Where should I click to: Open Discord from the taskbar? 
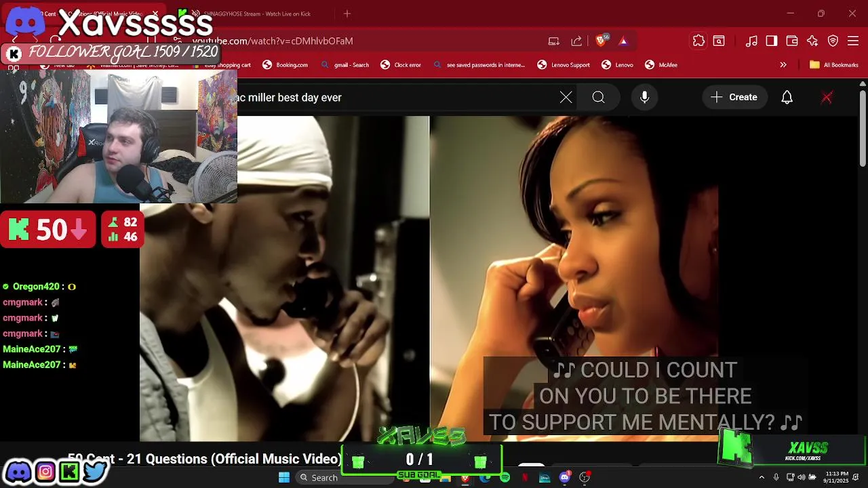pos(564,477)
